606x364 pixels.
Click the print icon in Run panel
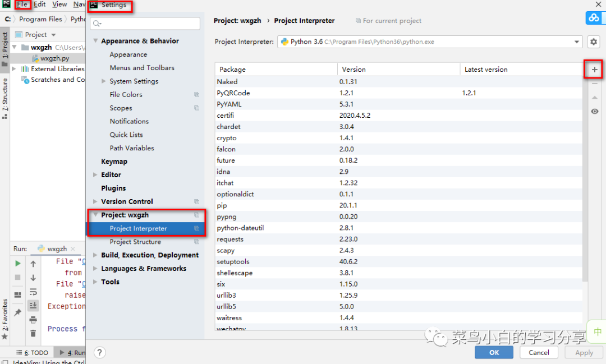33,320
